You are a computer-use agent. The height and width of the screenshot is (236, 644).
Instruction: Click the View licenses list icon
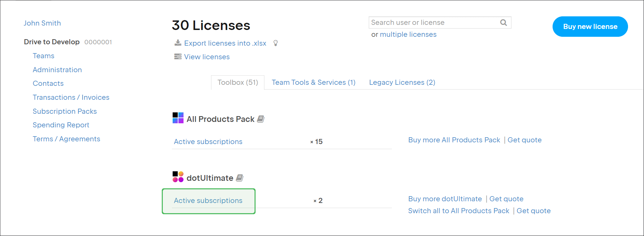tap(178, 57)
